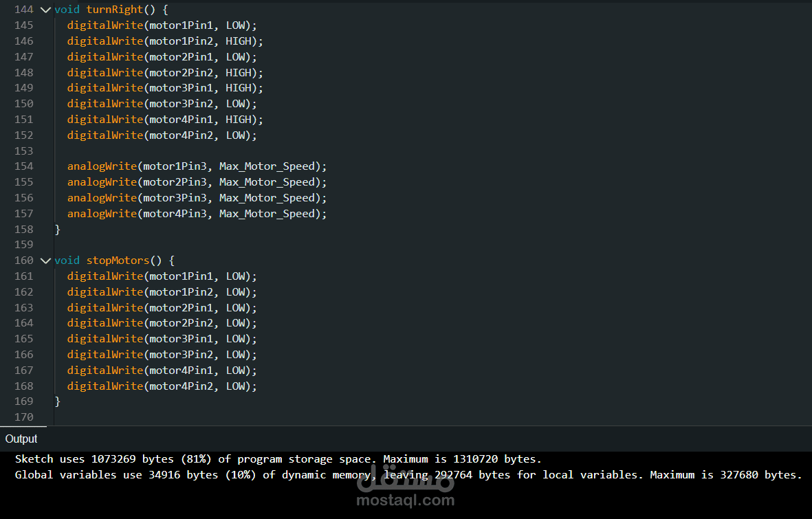The image size is (812, 519).
Task: Click the 'Sketch uses 1073269 bytes' output line
Action: (278, 459)
